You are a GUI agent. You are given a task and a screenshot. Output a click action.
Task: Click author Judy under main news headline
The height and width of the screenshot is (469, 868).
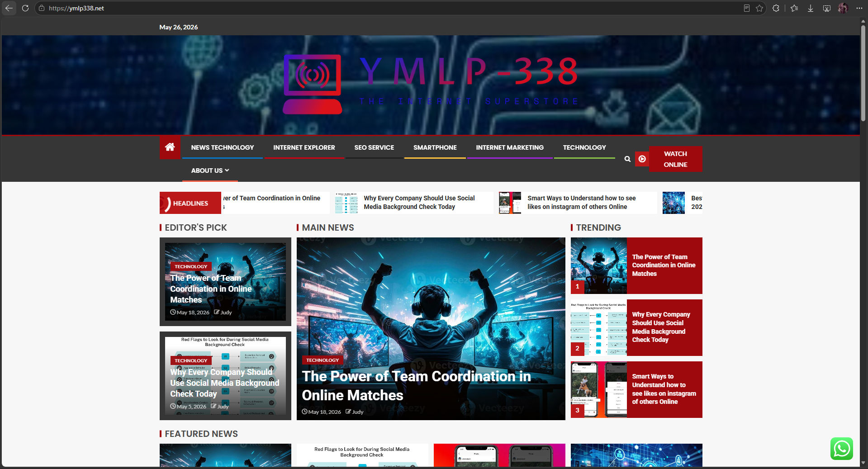(x=357, y=412)
